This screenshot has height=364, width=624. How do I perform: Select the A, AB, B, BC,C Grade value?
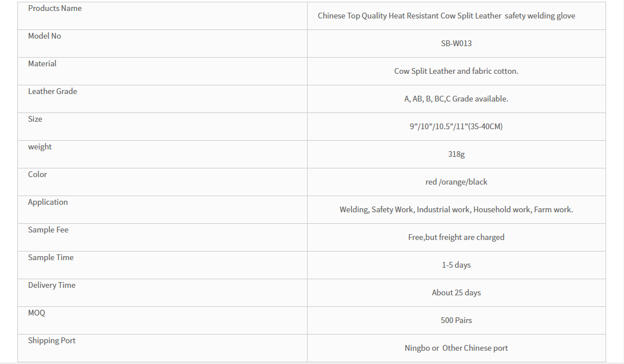point(456,99)
